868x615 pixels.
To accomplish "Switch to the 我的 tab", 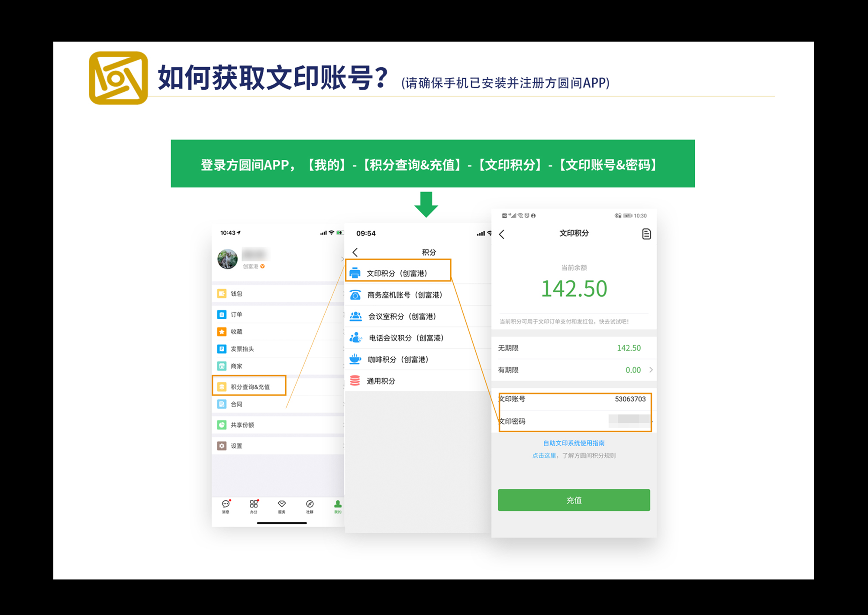I will click(x=338, y=506).
